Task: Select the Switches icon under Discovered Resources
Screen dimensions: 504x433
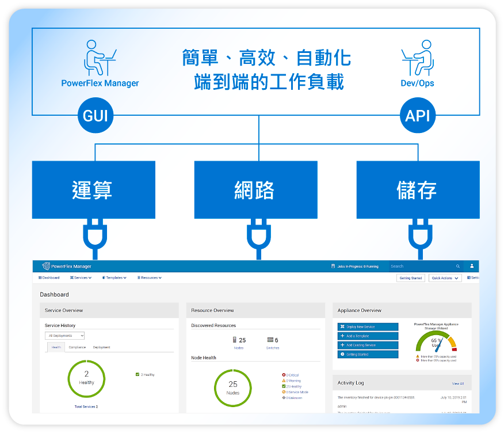Action: tap(270, 340)
